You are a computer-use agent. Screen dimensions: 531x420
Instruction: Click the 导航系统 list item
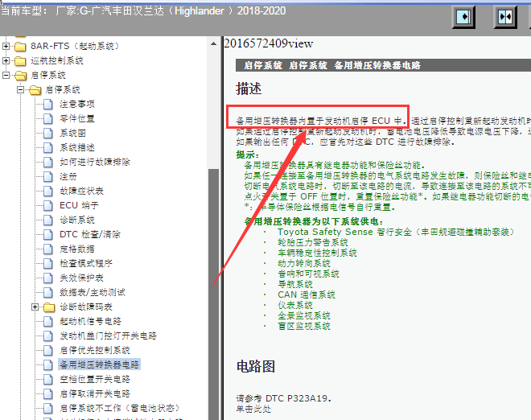[295, 285]
